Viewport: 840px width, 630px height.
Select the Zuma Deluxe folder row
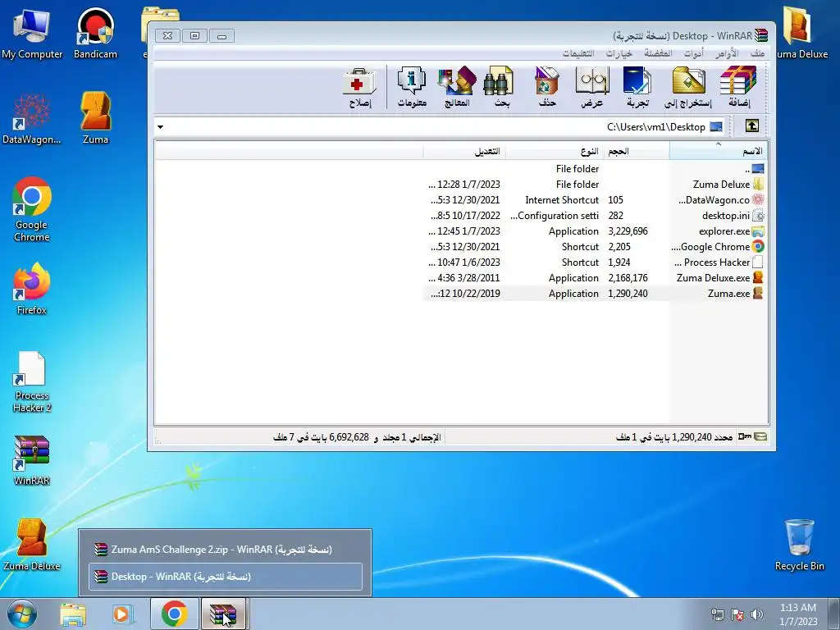pyautogui.click(x=595, y=185)
